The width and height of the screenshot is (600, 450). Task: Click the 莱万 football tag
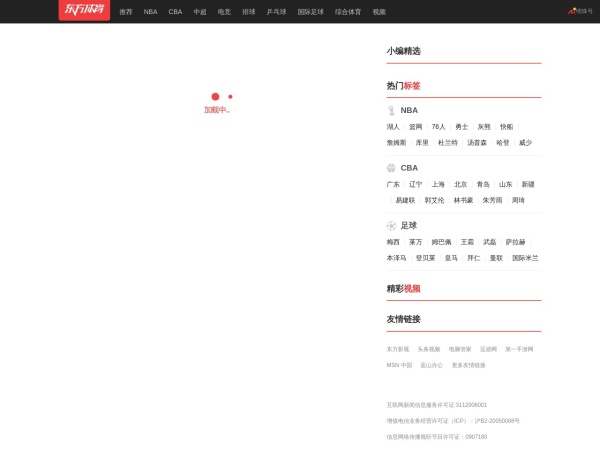(416, 242)
